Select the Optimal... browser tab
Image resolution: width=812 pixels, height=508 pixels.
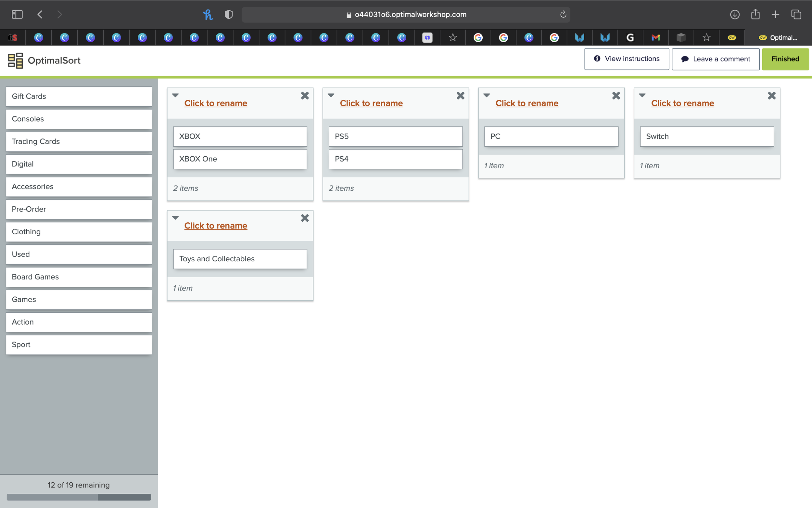coord(778,38)
